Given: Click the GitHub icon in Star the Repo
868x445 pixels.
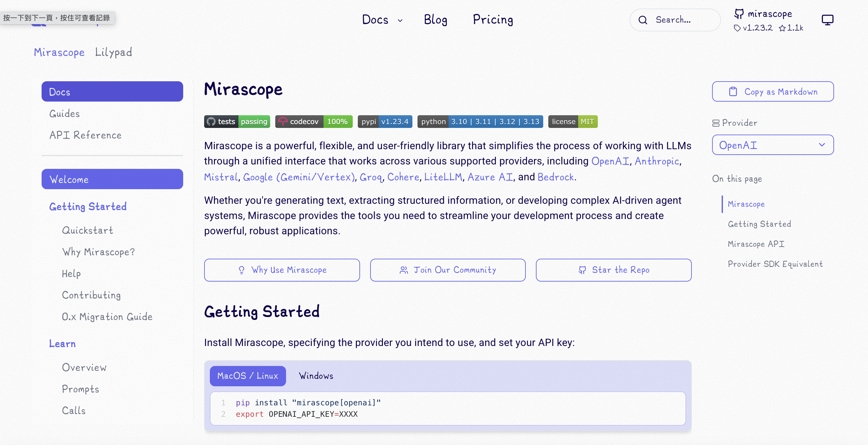Looking at the screenshot, I should 582,270.
